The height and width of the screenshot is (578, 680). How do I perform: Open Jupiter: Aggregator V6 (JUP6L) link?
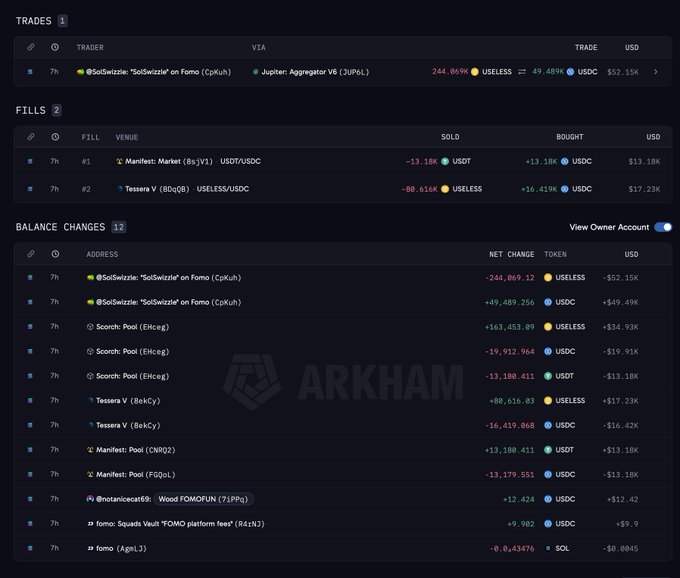(315, 72)
